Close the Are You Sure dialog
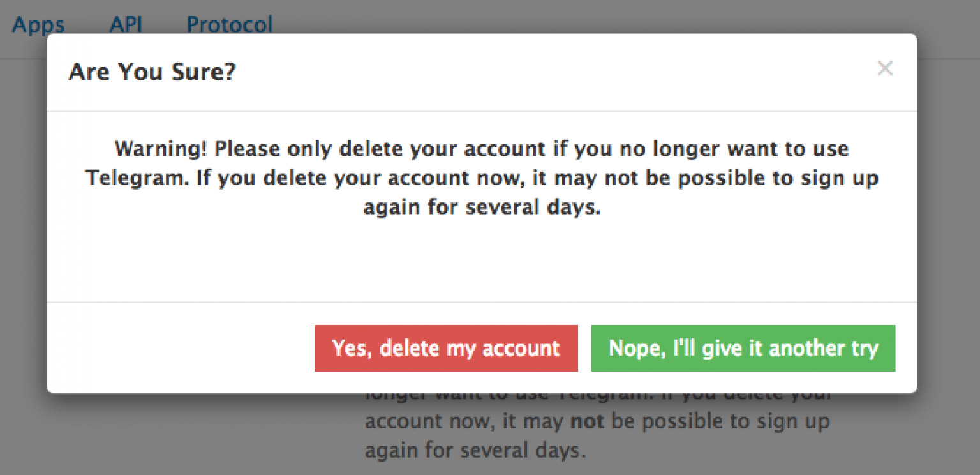The width and height of the screenshot is (980, 475). [884, 68]
